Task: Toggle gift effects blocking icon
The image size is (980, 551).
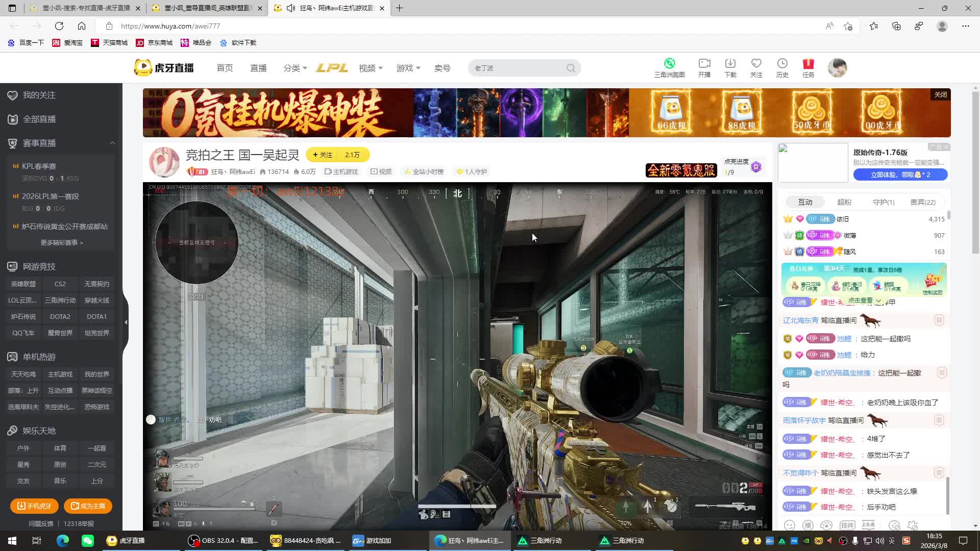Action: 913,525
